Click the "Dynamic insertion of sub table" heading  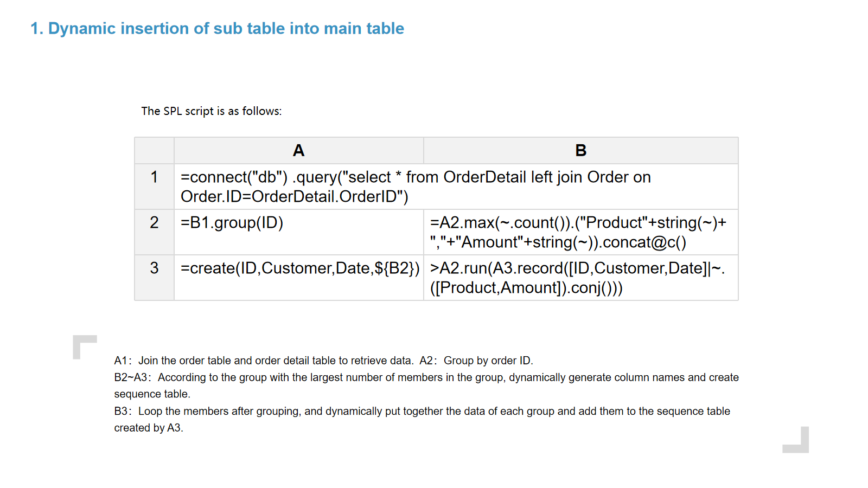tap(217, 28)
